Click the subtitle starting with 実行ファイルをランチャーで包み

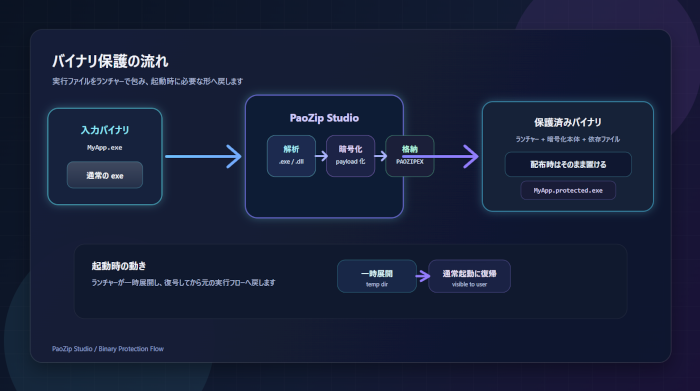tap(147, 81)
